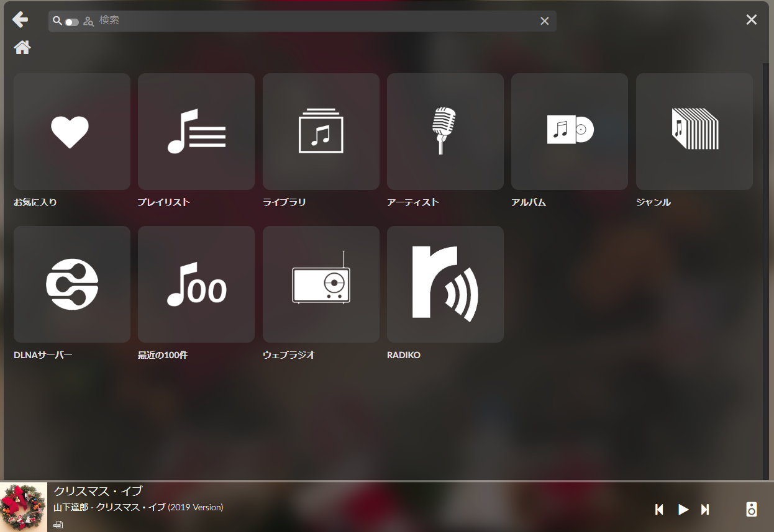Image resolution: width=774 pixels, height=532 pixels.
Task: Clear the search field with its X
Action: pos(545,21)
